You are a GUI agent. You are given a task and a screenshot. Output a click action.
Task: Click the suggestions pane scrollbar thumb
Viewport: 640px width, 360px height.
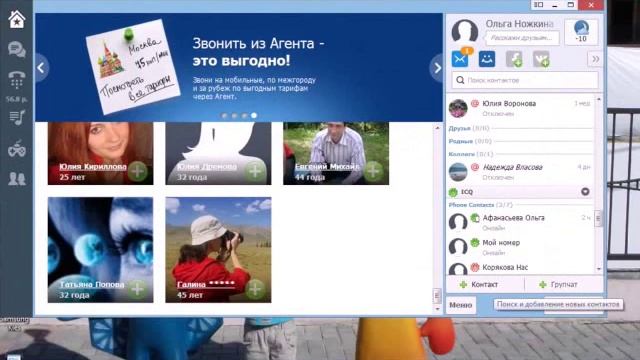click(x=437, y=295)
